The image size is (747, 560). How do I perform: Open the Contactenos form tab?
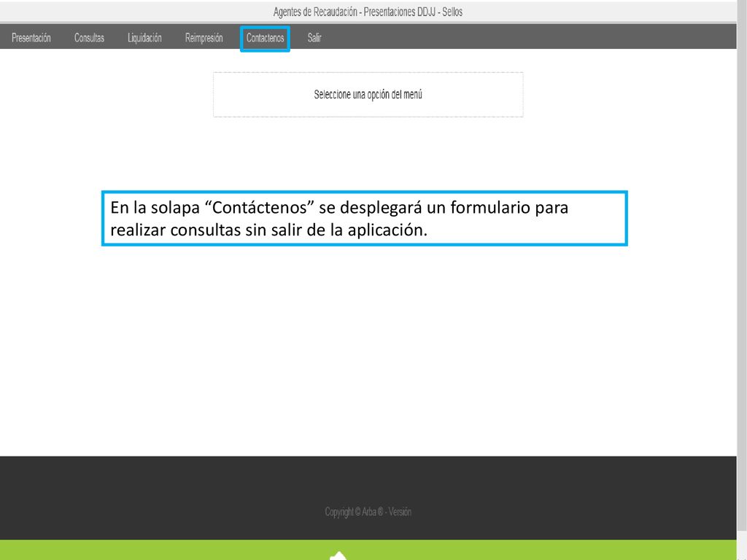click(265, 38)
